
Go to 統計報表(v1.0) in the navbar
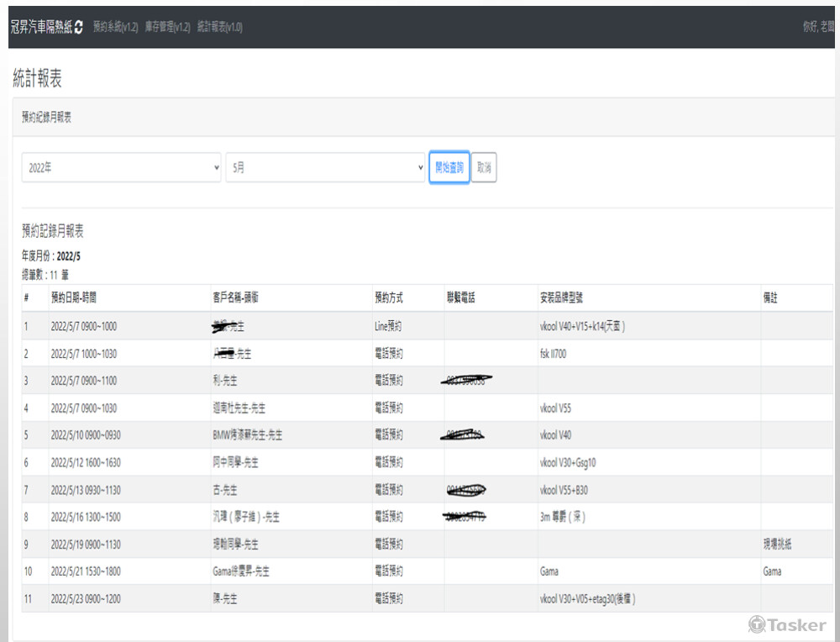coord(219,27)
